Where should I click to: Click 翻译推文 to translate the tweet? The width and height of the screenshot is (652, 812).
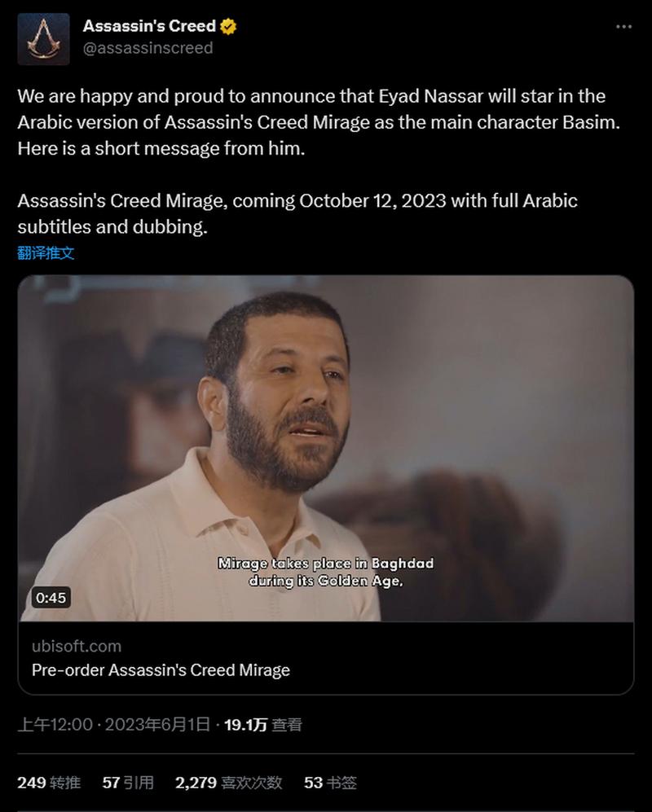pos(46,253)
